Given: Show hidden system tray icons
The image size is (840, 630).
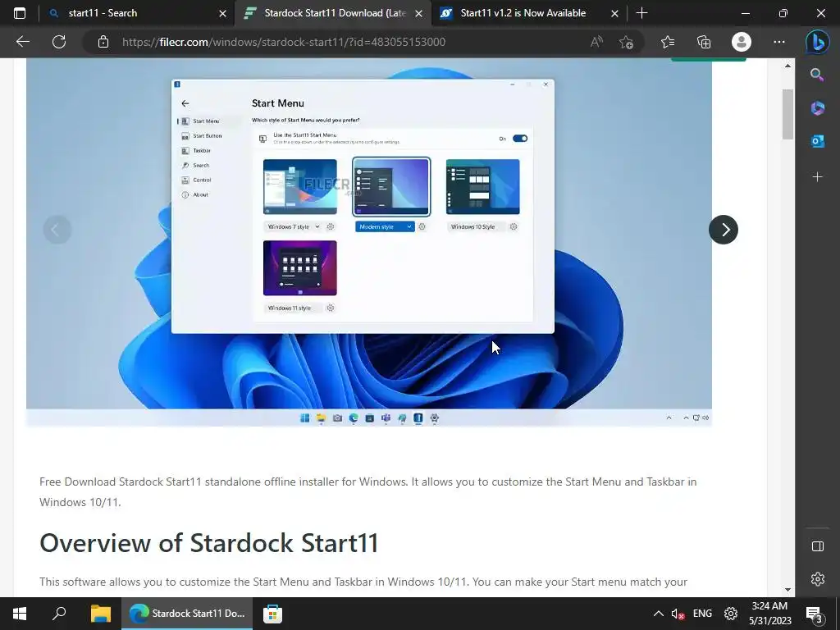Looking at the screenshot, I should click(x=659, y=614).
